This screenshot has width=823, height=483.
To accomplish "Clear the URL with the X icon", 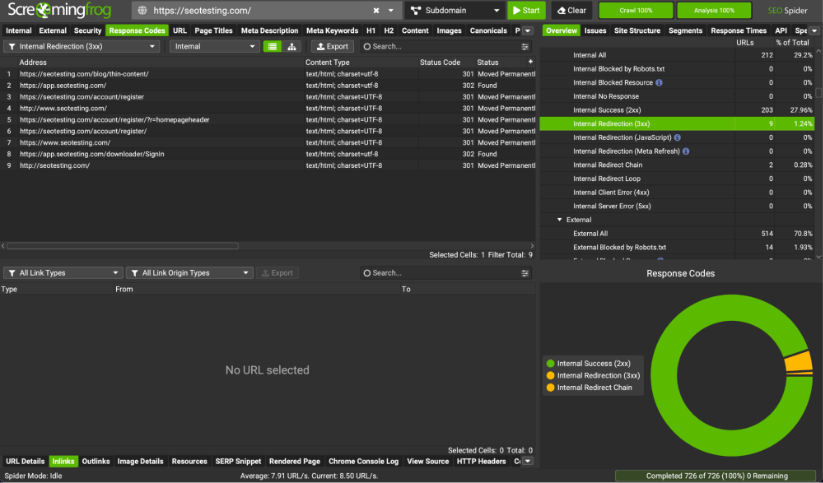I will coord(376,11).
